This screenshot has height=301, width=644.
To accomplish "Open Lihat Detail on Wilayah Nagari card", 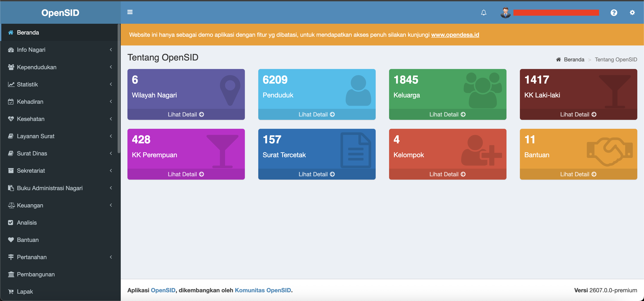I will (x=186, y=114).
